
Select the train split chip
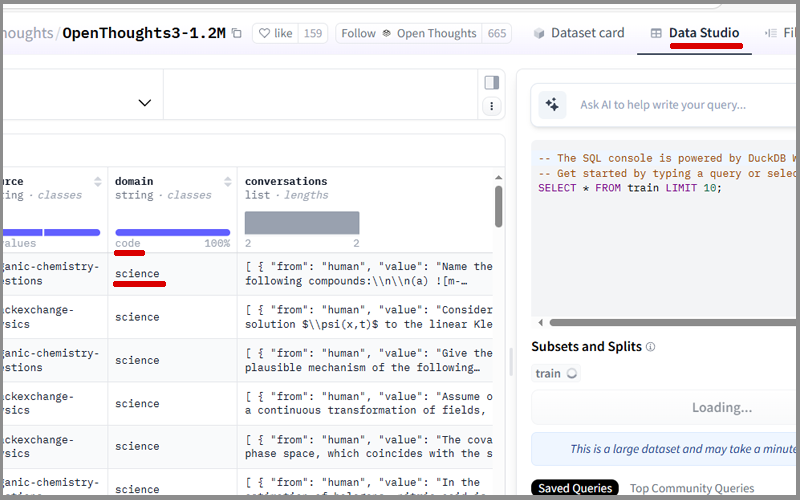(556, 373)
